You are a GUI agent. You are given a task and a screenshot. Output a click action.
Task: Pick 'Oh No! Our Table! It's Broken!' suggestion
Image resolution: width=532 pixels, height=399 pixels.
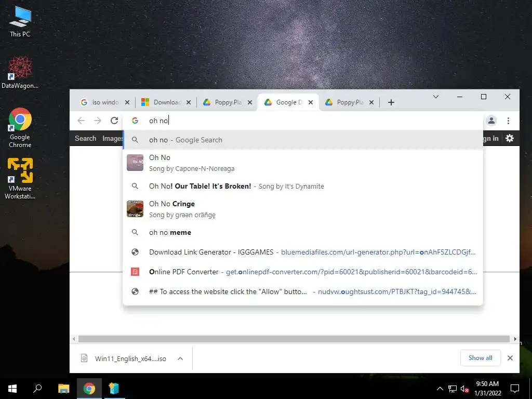tap(303, 186)
